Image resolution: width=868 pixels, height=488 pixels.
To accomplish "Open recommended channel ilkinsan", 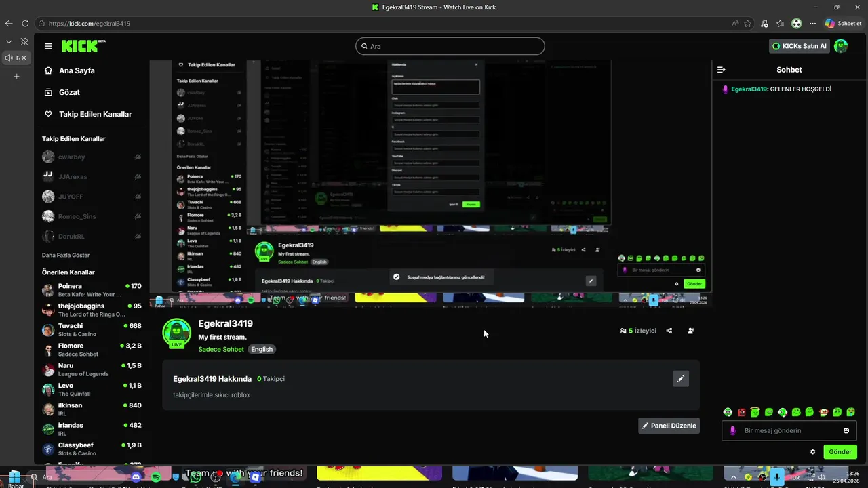I will point(92,409).
